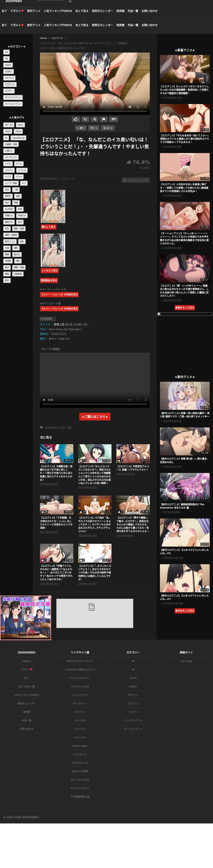This screenshot has height=868, width=213.
Task: Click the 人気ランキングTOP25 footer link
Action: (x=27, y=695)
